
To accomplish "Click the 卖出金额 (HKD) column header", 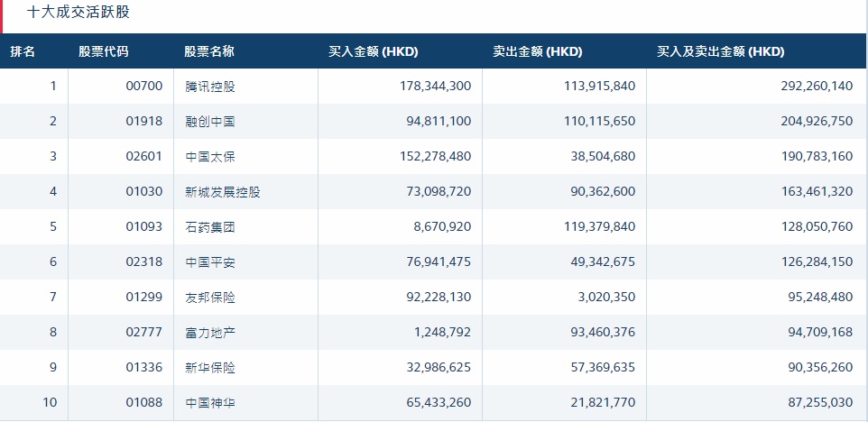I will (x=538, y=51).
